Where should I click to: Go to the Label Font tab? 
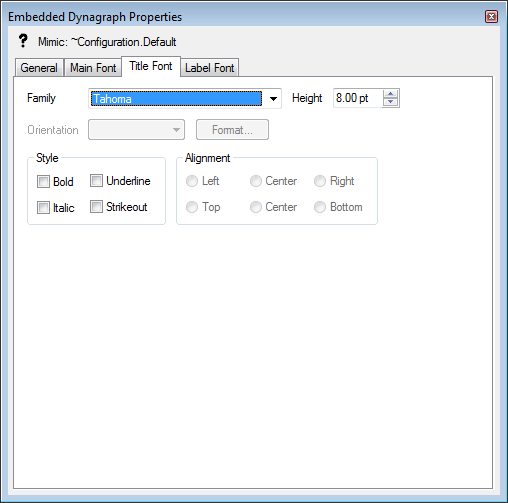pos(210,68)
